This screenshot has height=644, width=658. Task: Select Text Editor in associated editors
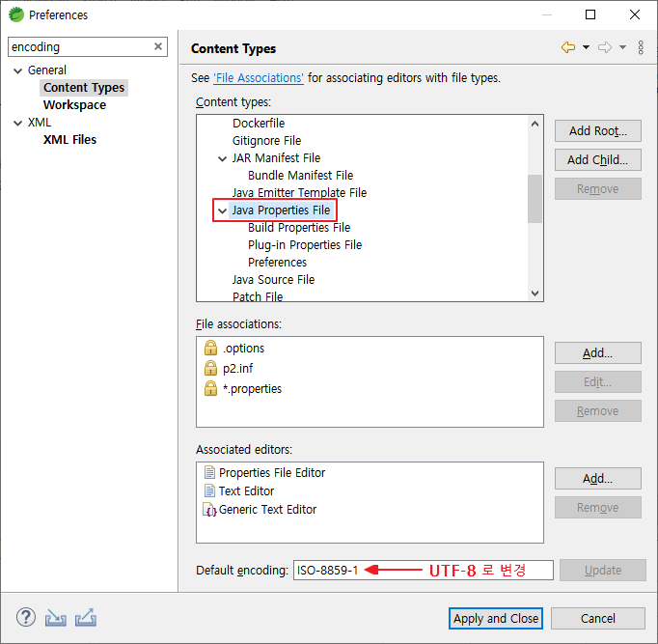coord(246,490)
